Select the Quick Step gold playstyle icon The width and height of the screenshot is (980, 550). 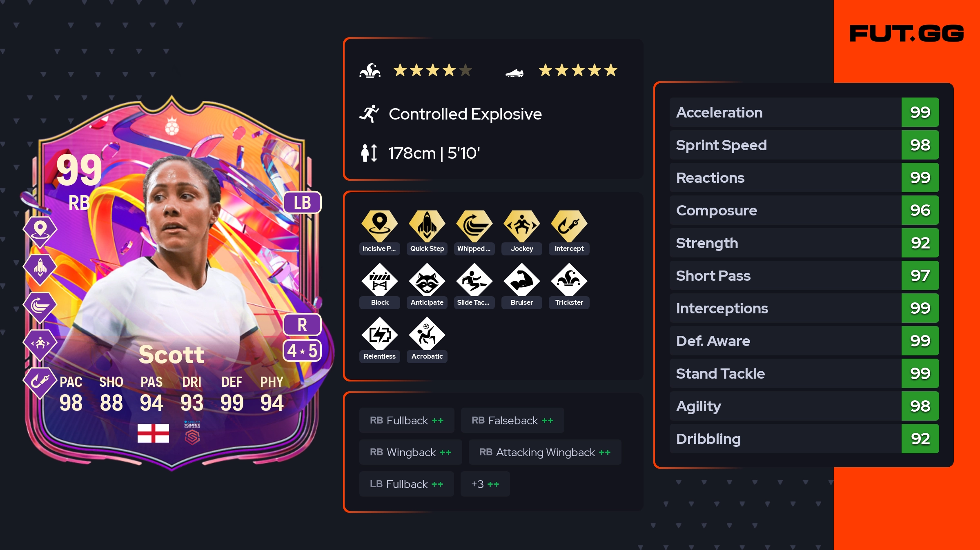point(427,226)
